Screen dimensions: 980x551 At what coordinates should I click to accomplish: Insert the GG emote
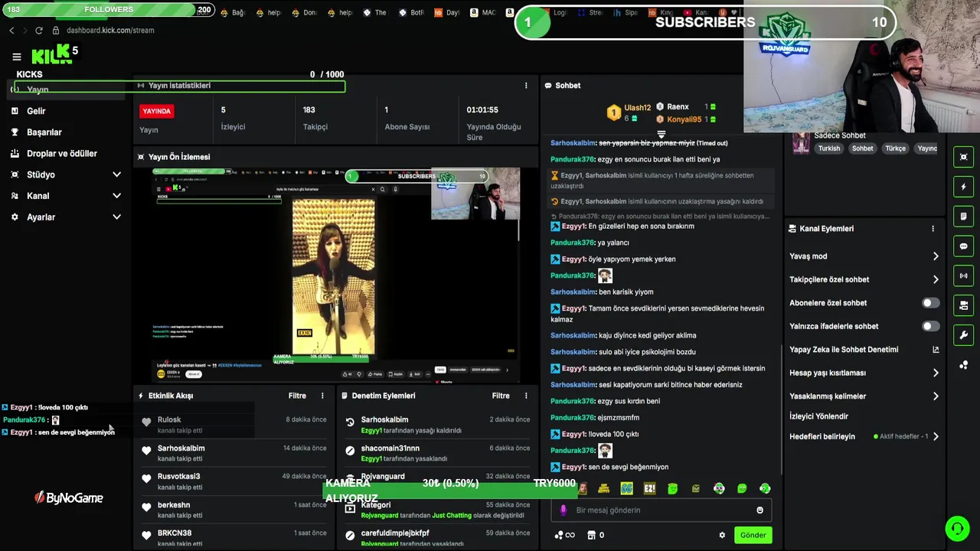coord(627,488)
